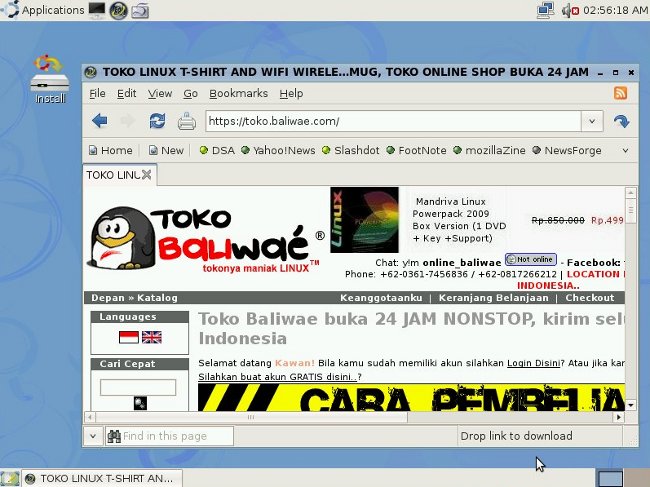Open the DSA bookmark
The width and height of the screenshot is (650, 487).
(x=217, y=150)
